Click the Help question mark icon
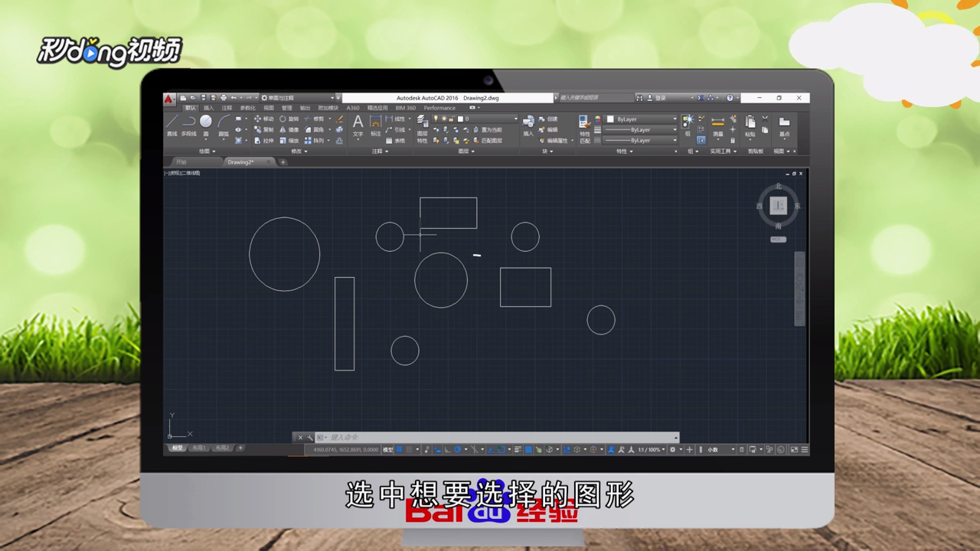 pos(730,98)
